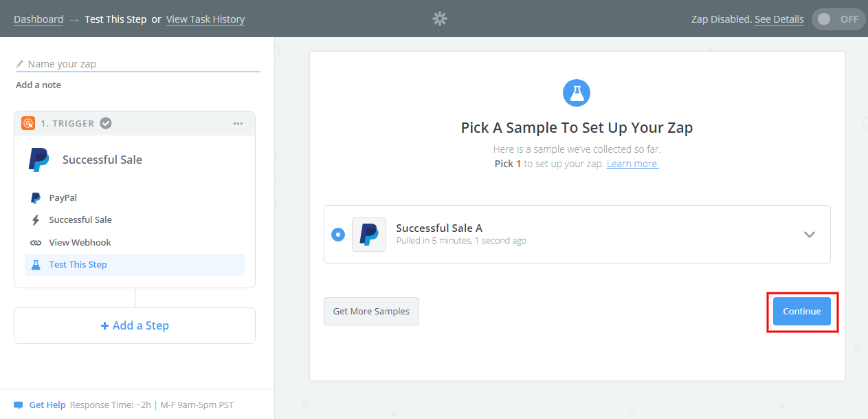Open the View Task History link
Screen dimensions: 868x419
(205, 19)
